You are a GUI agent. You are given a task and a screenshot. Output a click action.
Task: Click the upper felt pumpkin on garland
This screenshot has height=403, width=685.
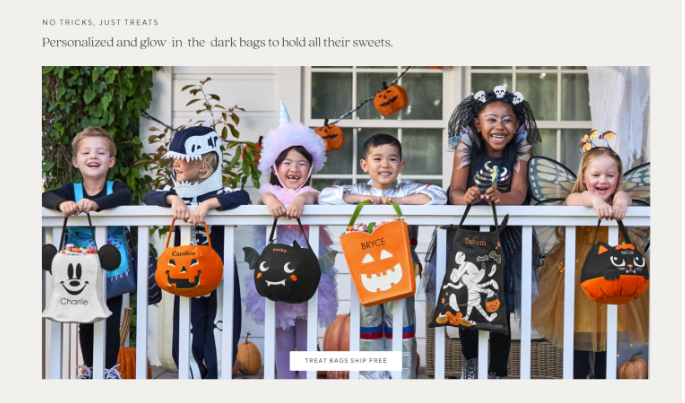tap(391, 100)
